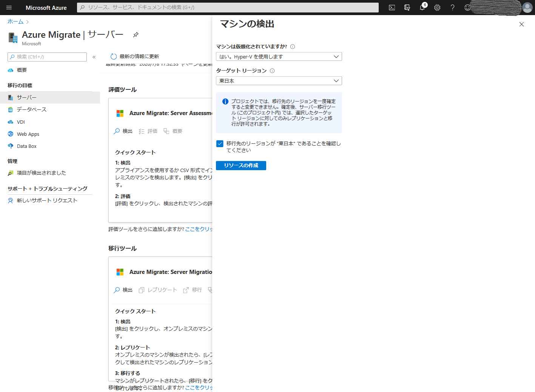Uncheck the 東日本 region confirmation checkbox
The image size is (535, 392).
coord(220,144)
